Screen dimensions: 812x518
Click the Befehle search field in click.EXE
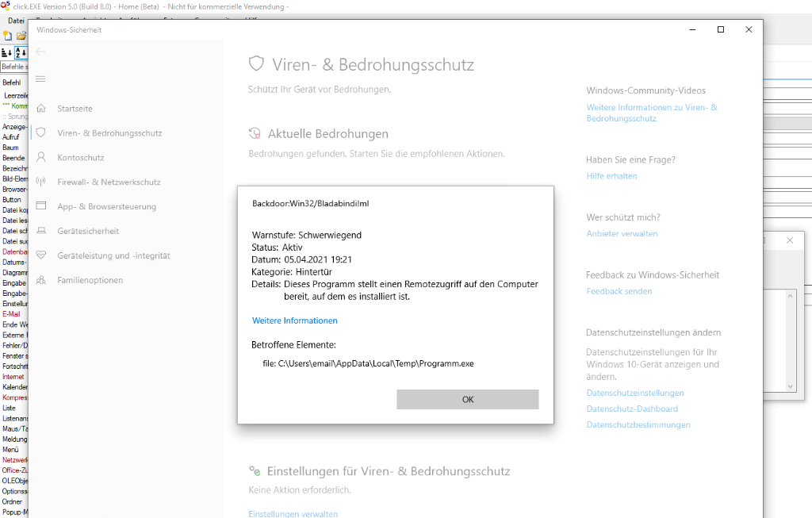15,67
